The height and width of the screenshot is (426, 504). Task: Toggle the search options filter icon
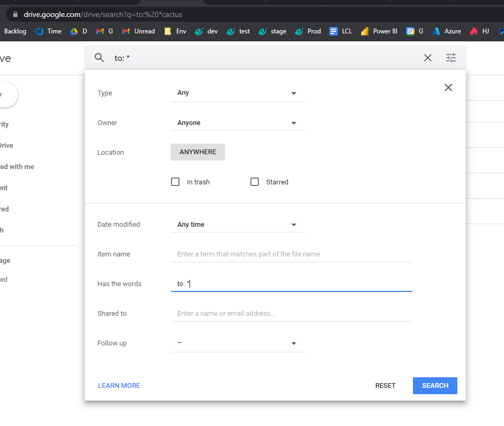pyautogui.click(x=451, y=58)
